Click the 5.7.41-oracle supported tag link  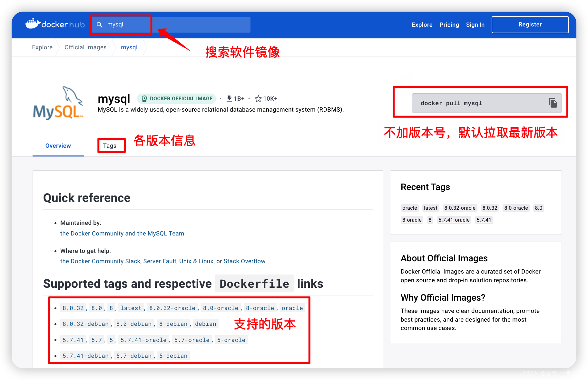(x=143, y=340)
